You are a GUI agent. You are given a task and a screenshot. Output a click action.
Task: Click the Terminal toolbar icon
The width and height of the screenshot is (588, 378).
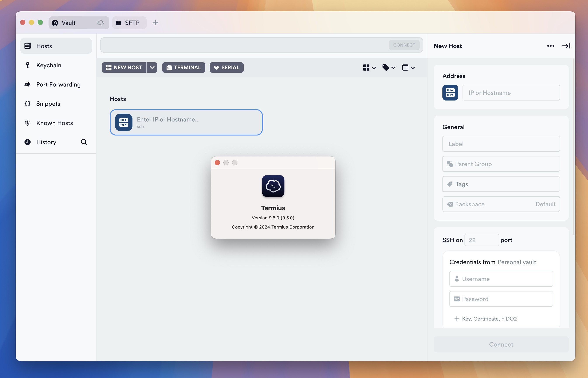pyautogui.click(x=183, y=67)
